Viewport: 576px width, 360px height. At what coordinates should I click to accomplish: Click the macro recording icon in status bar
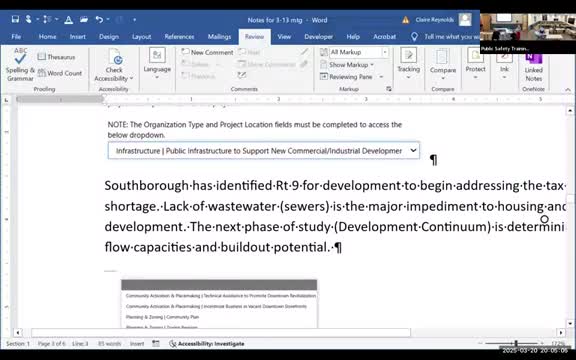(x=156, y=344)
